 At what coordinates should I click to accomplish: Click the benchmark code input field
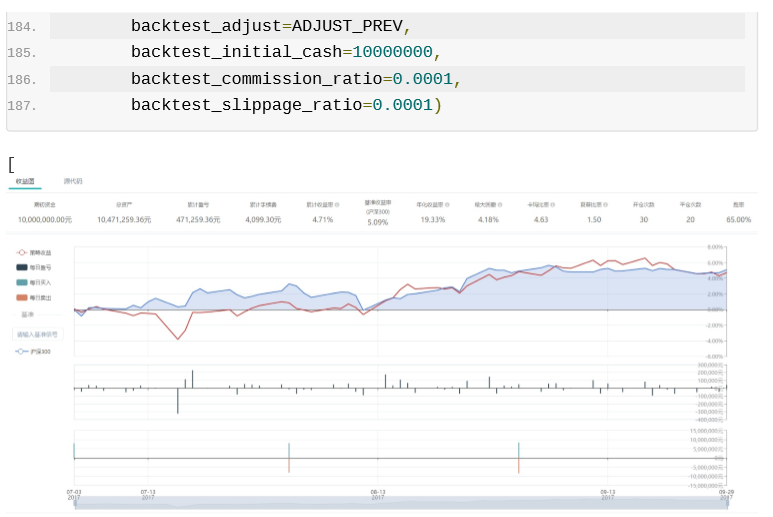click(37, 334)
